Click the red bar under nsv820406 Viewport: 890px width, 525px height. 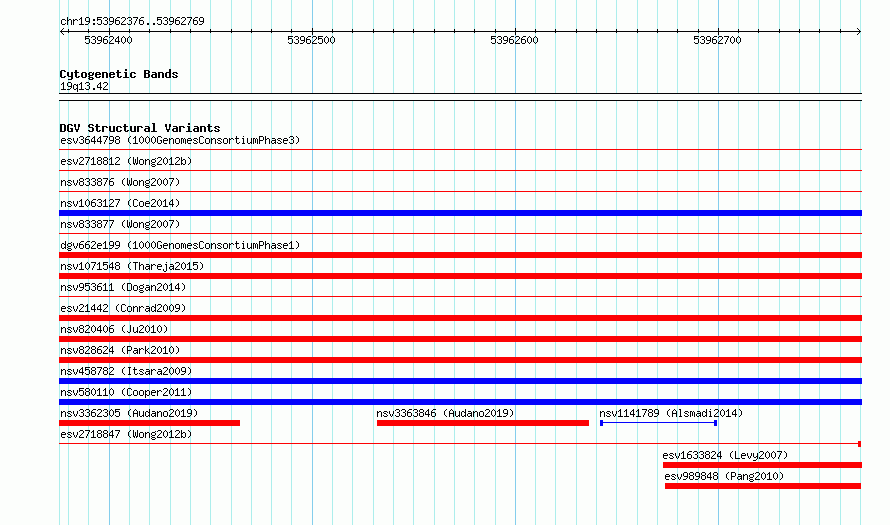point(460,339)
